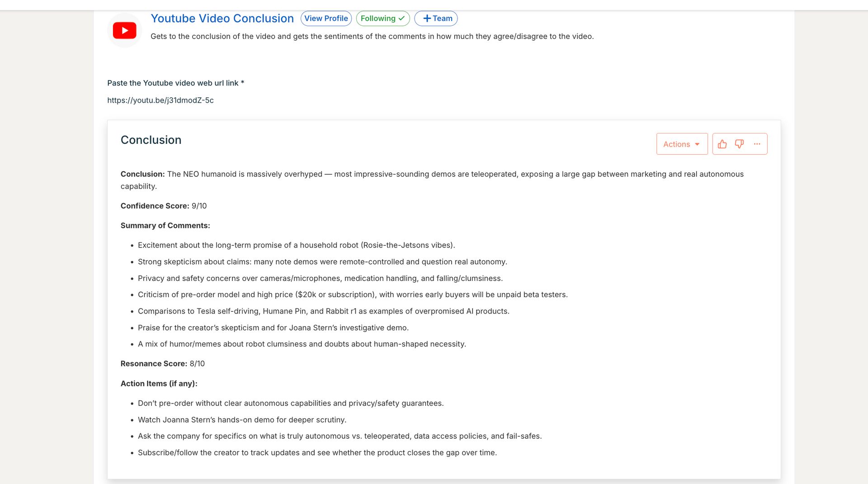This screenshot has width=868, height=484.
Task: Click the Resonance Score 8/10 line
Action: 162,364
